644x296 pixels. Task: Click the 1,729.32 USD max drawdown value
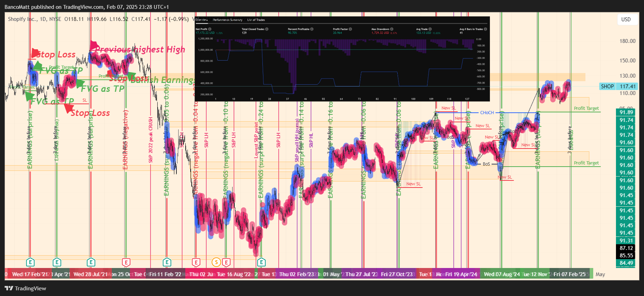pyautogui.click(x=380, y=33)
